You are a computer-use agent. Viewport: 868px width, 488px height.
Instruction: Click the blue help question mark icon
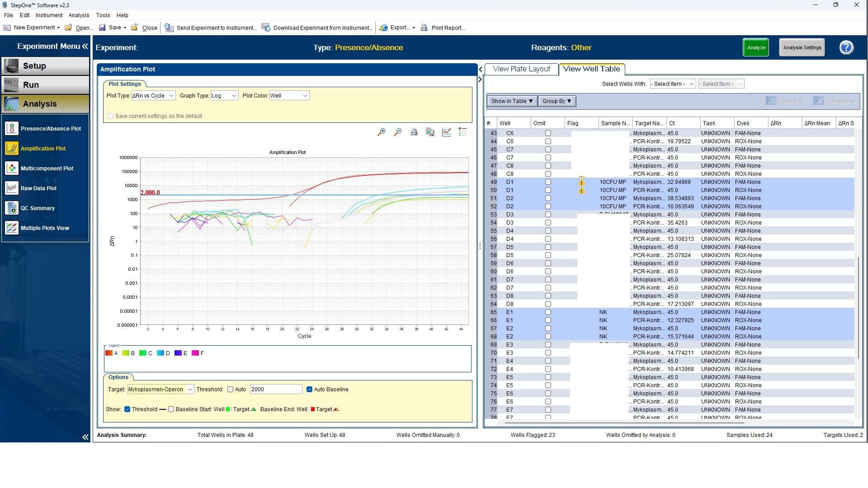click(x=846, y=47)
